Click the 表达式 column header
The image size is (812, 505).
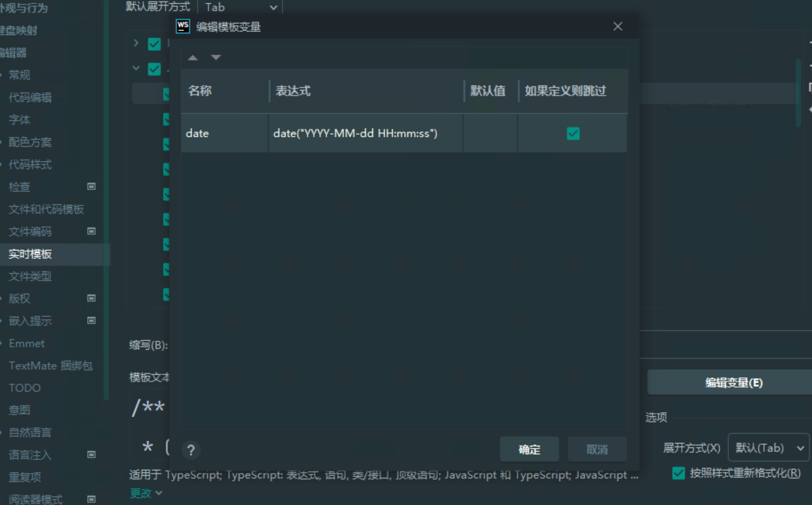point(366,91)
